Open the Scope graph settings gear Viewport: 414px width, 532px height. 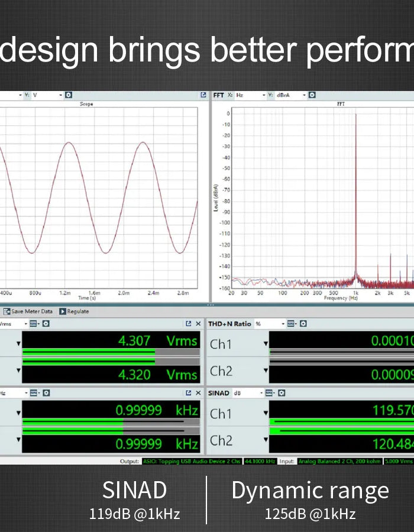[69, 95]
